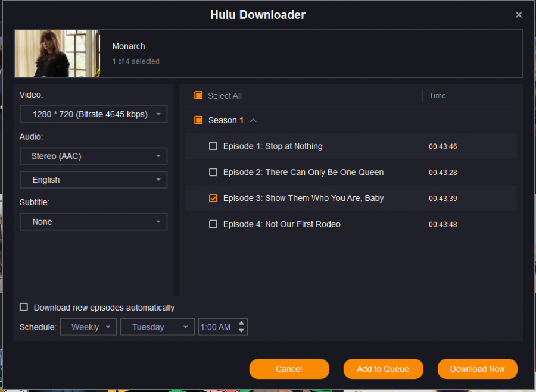This screenshot has width=536, height=392.
Task: Decrease schedule time with down arrow
Action: 241,331
